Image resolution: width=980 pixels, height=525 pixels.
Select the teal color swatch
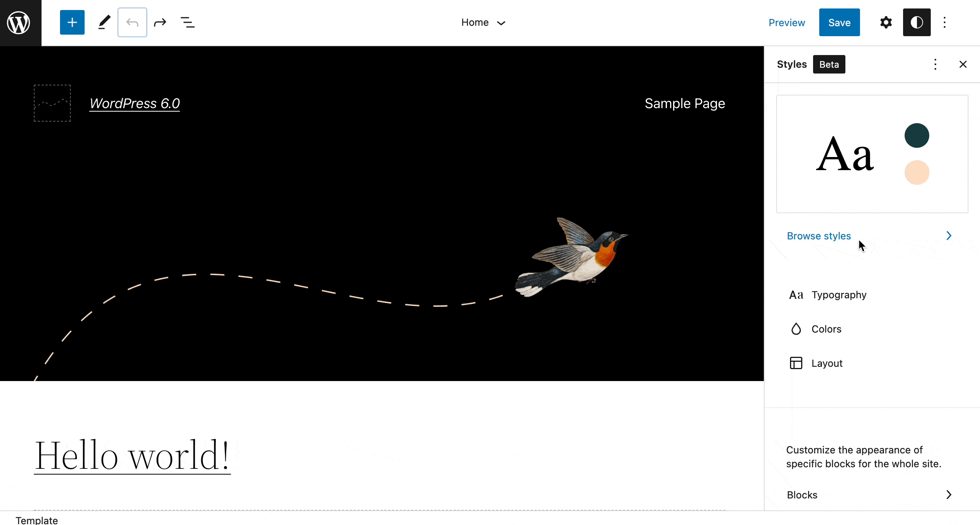(917, 135)
